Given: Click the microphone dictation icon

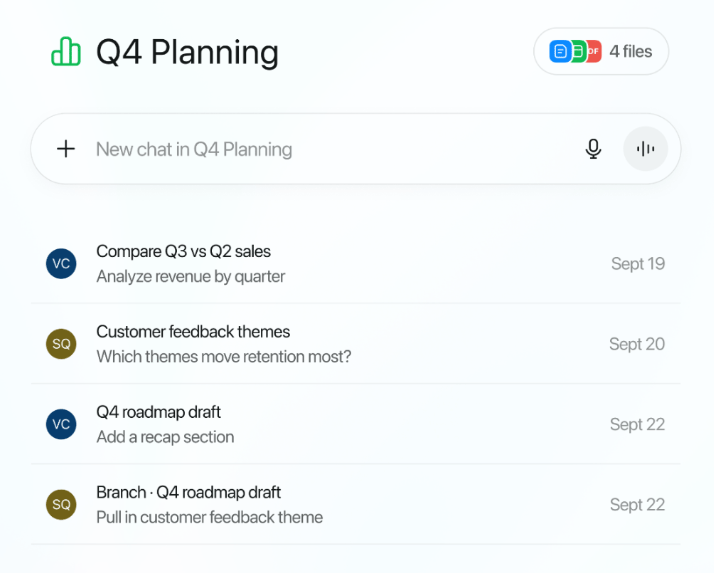Looking at the screenshot, I should [593, 149].
